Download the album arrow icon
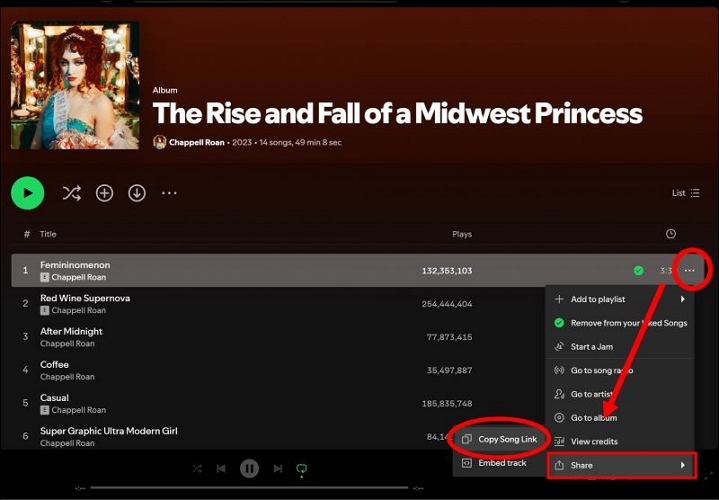The image size is (719, 500). pyautogui.click(x=137, y=193)
